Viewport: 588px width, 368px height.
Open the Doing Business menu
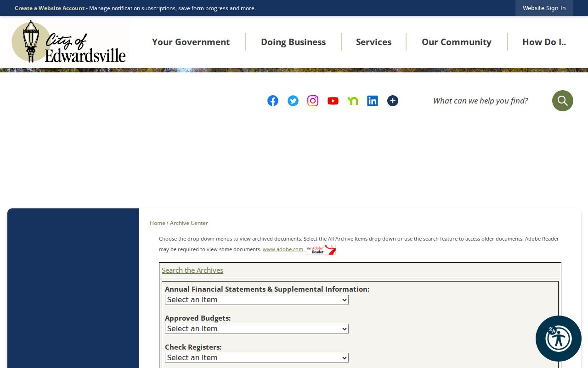[x=294, y=42]
